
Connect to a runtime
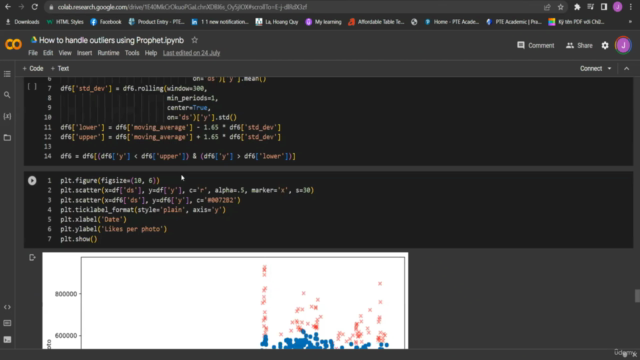click(x=591, y=69)
